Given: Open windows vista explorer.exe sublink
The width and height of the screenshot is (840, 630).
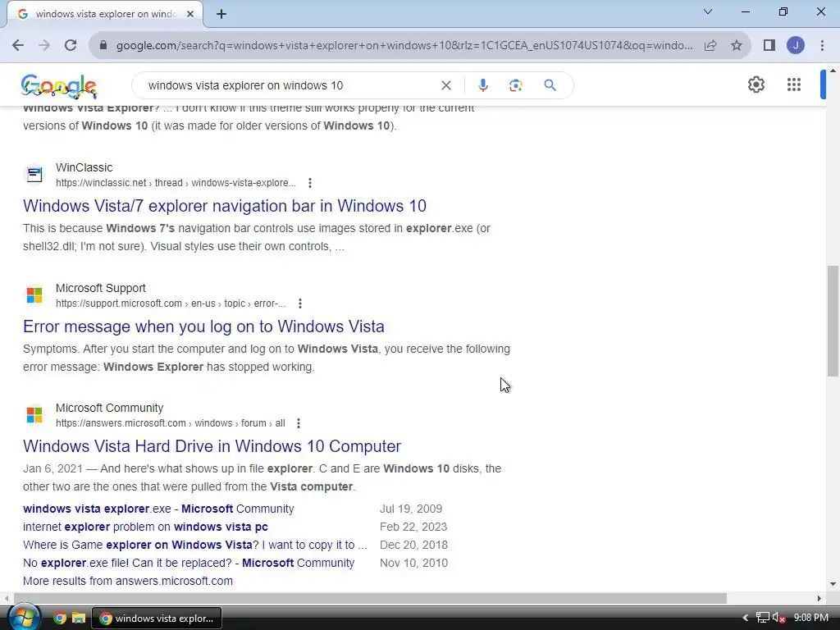Looking at the screenshot, I should 158,509.
